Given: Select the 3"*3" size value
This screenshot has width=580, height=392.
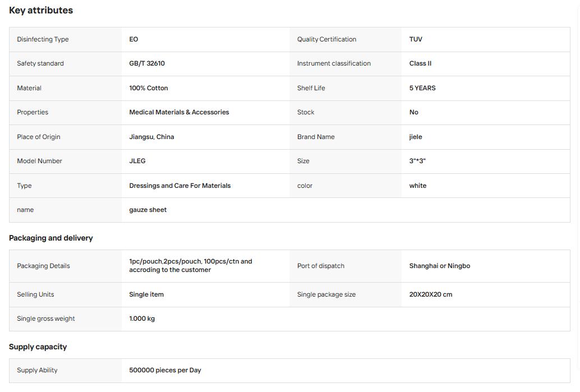Looking at the screenshot, I should pos(417,161).
